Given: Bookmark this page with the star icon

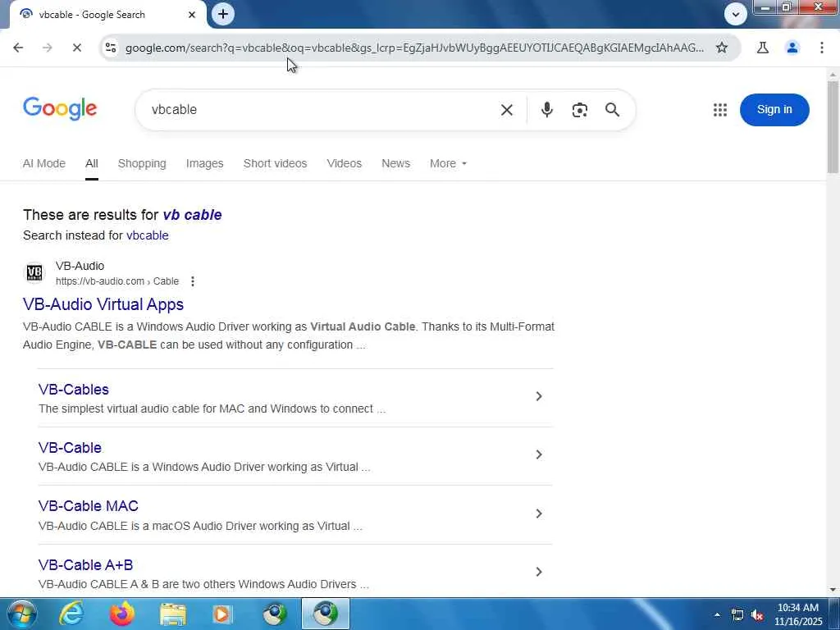Looking at the screenshot, I should pyautogui.click(x=722, y=48).
